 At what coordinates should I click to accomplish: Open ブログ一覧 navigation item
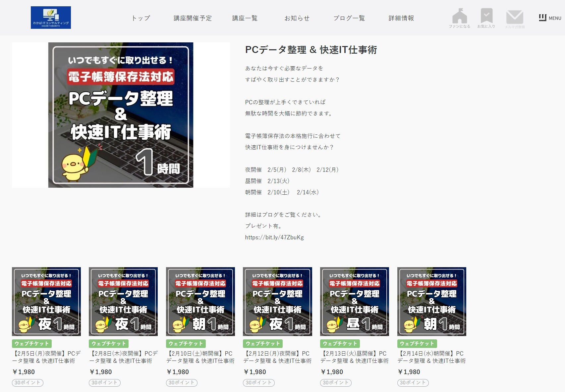pyautogui.click(x=349, y=18)
